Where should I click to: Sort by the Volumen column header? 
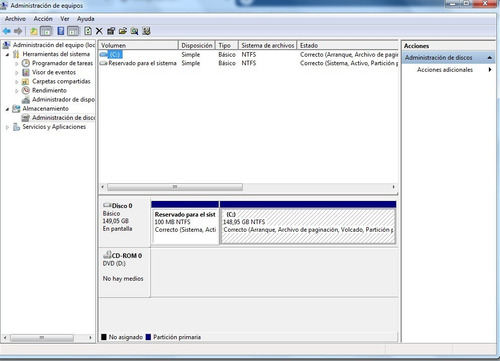[x=138, y=45]
